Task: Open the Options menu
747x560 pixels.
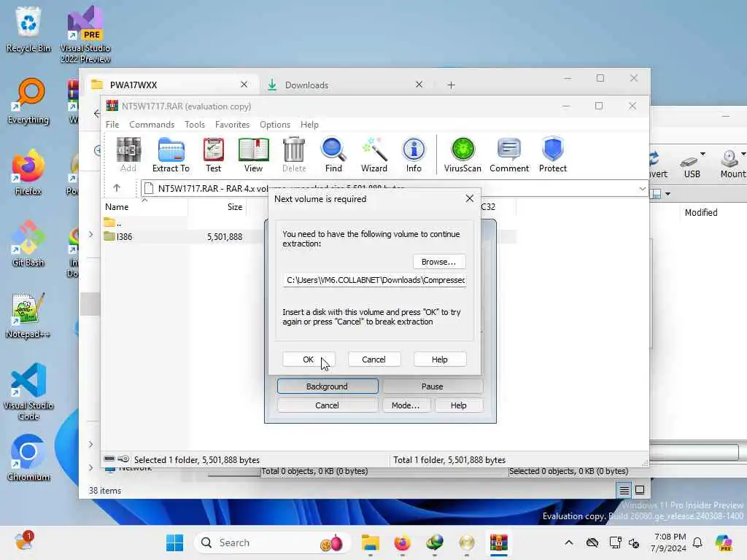Action: [275, 124]
